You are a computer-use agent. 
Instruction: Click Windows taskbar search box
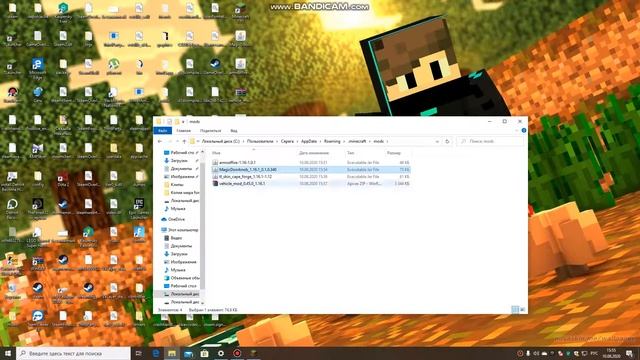click(73, 353)
